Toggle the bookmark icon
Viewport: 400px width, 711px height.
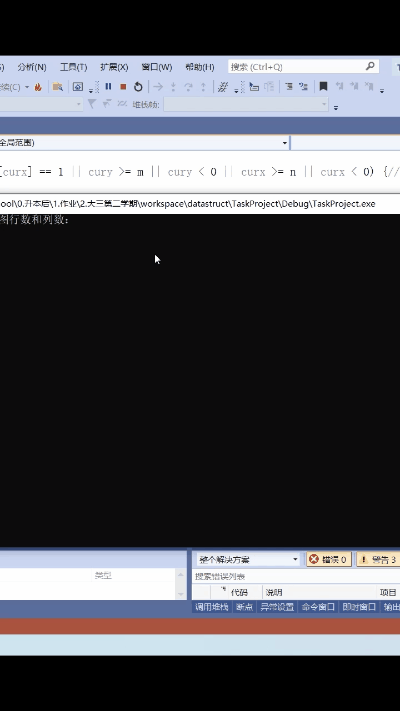click(x=323, y=86)
